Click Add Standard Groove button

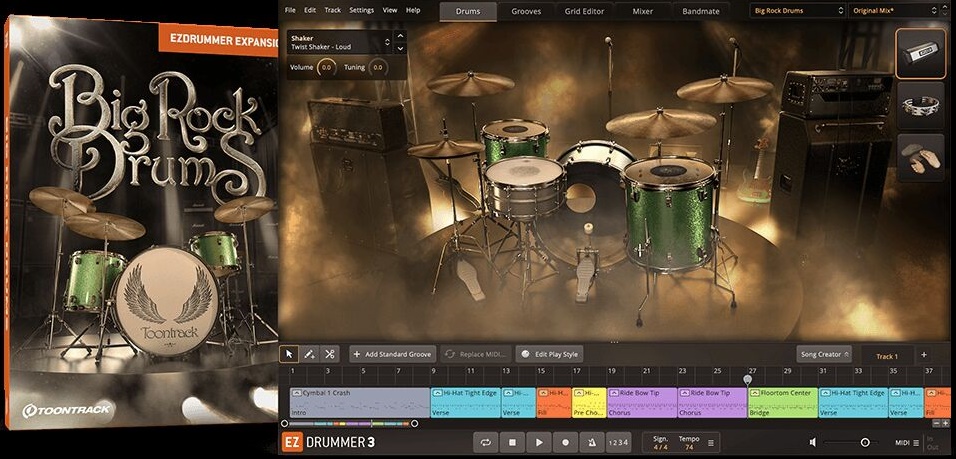point(392,354)
